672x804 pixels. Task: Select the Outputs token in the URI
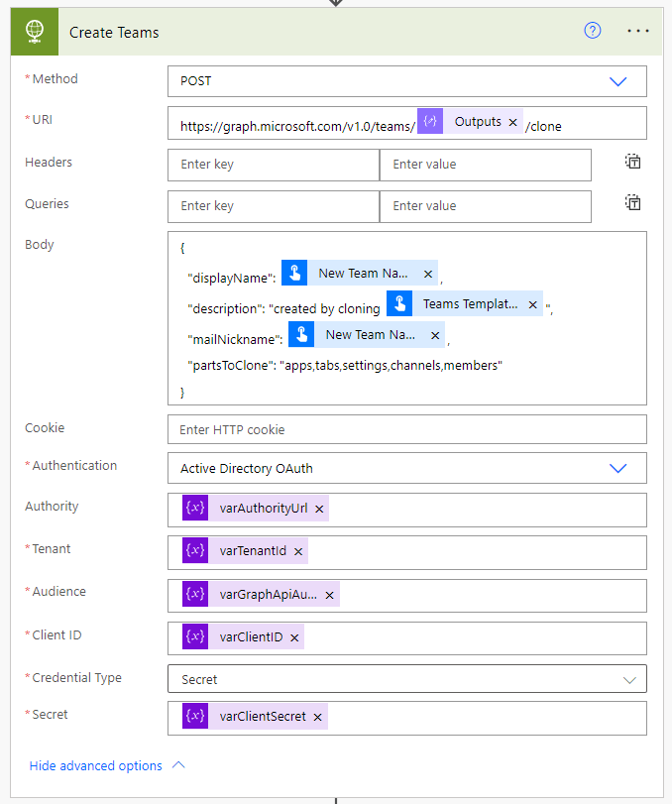pyautogui.click(x=482, y=121)
